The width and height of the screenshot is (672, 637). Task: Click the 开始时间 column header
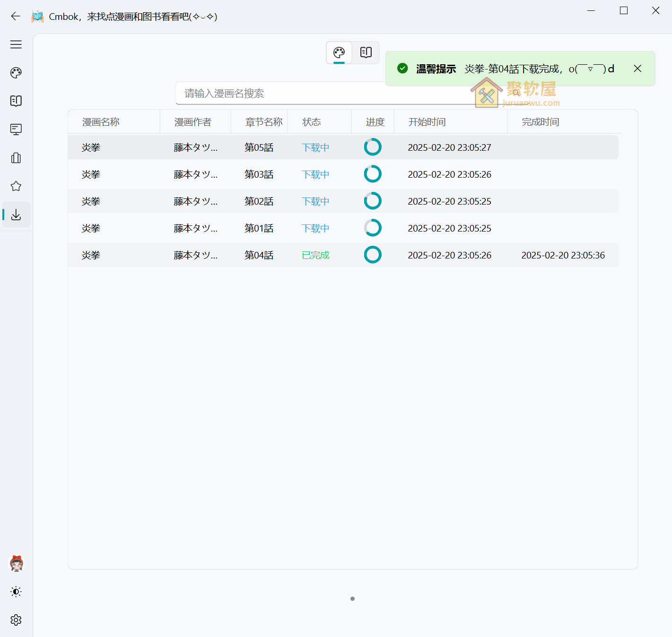pyautogui.click(x=427, y=121)
